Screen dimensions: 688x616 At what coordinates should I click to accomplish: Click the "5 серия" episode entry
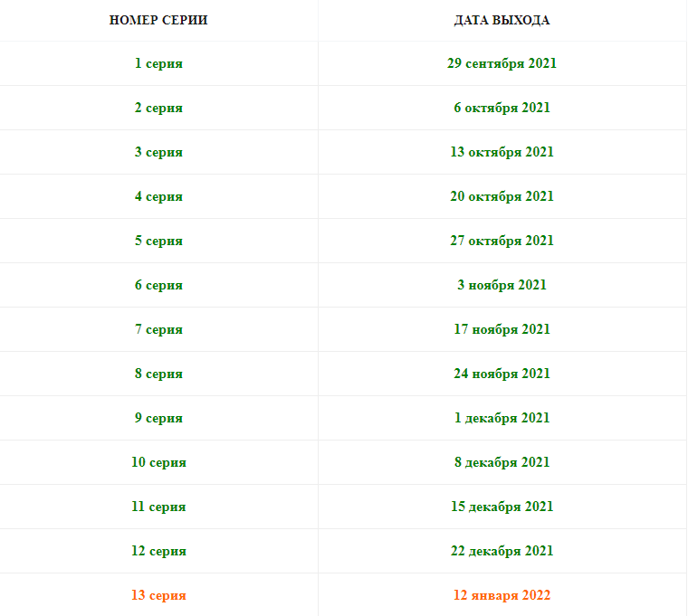(x=158, y=241)
